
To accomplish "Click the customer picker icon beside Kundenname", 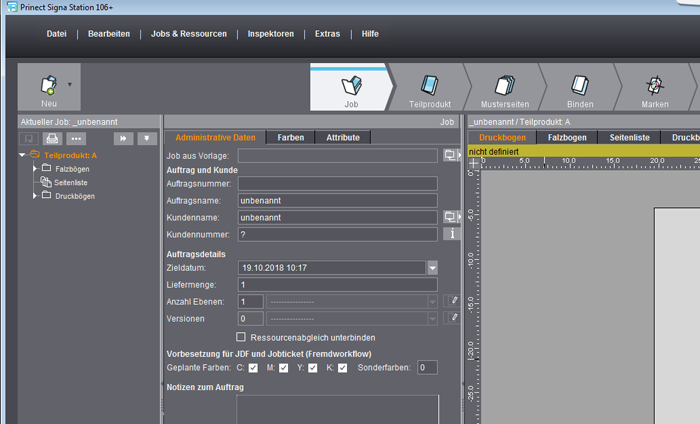I will 451,217.
